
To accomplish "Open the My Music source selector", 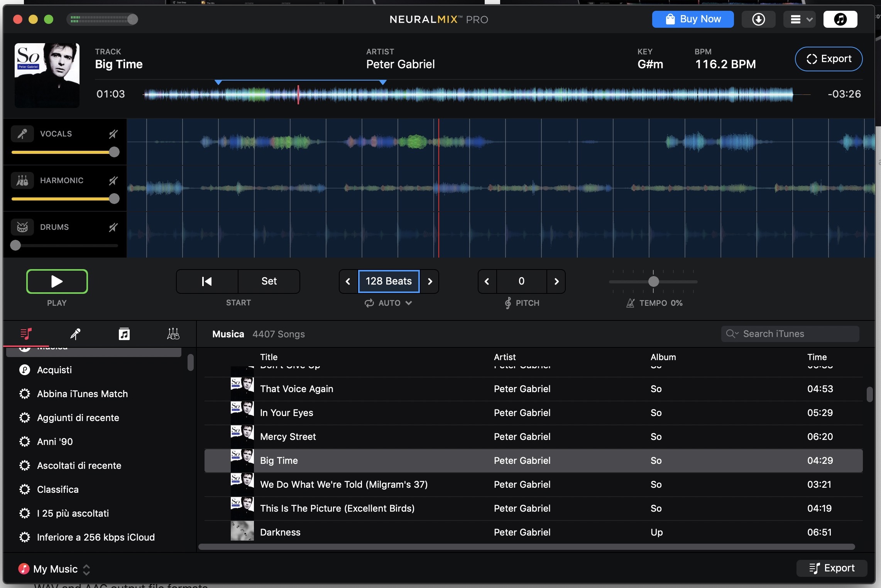I will (x=55, y=569).
